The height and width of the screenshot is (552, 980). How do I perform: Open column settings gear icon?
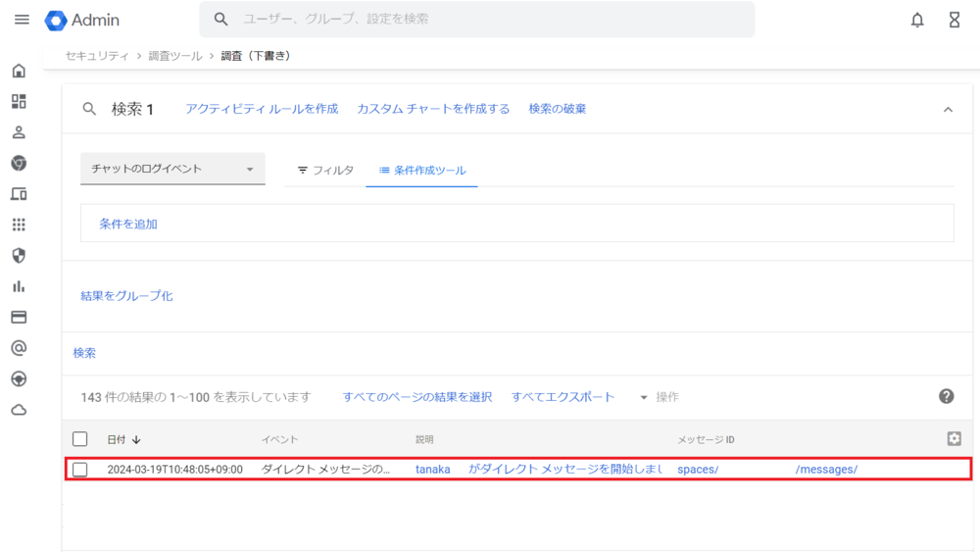click(954, 439)
